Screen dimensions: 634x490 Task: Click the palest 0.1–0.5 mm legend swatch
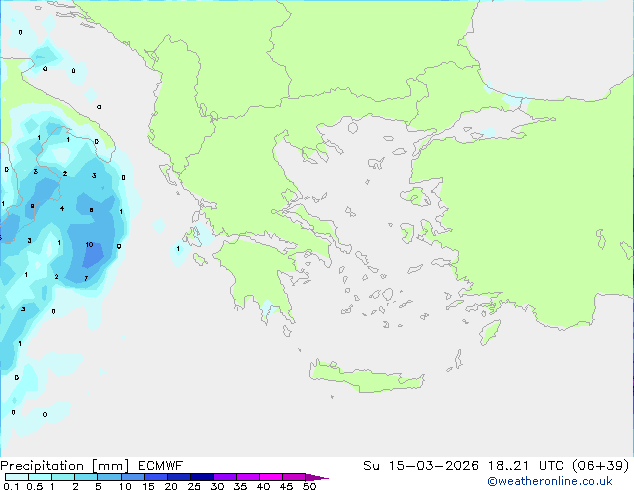pyautogui.click(x=17, y=477)
